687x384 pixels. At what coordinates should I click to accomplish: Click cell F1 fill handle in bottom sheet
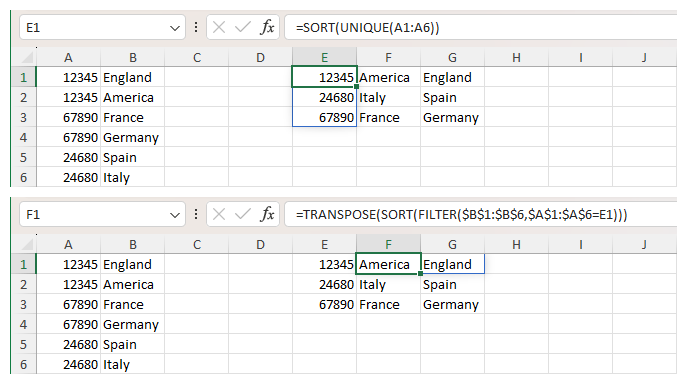[421, 274]
